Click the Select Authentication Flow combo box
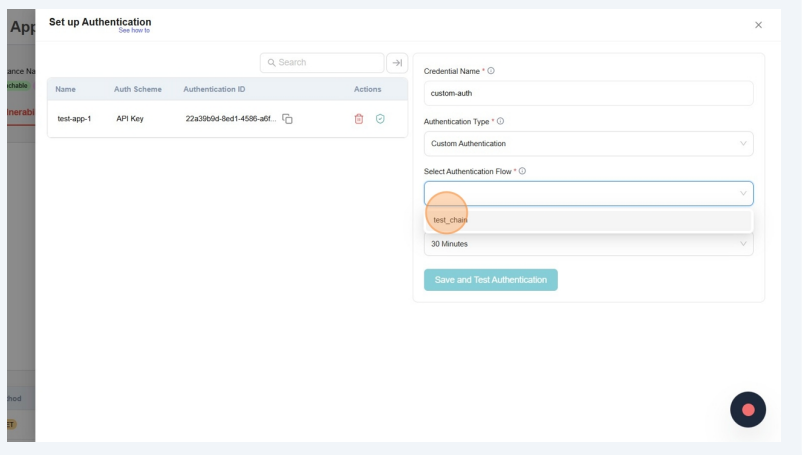This screenshot has height=455, width=802. tap(588, 194)
